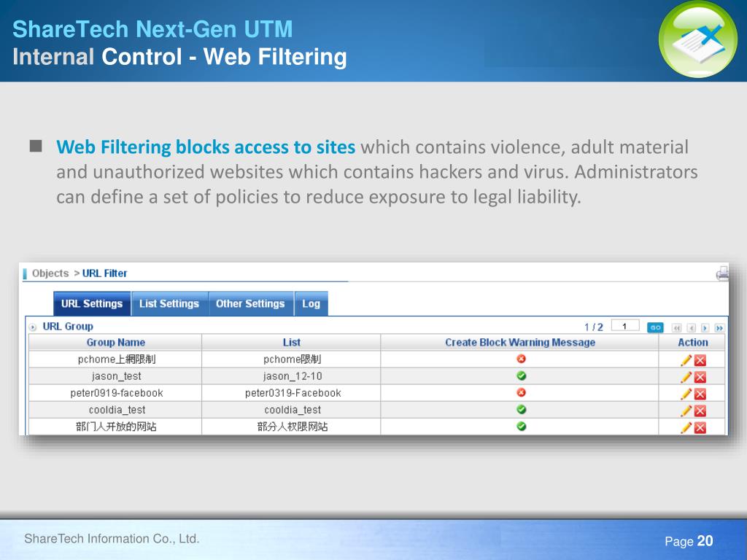
Task: Click the Page 20 footer label
Action: (689, 541)
